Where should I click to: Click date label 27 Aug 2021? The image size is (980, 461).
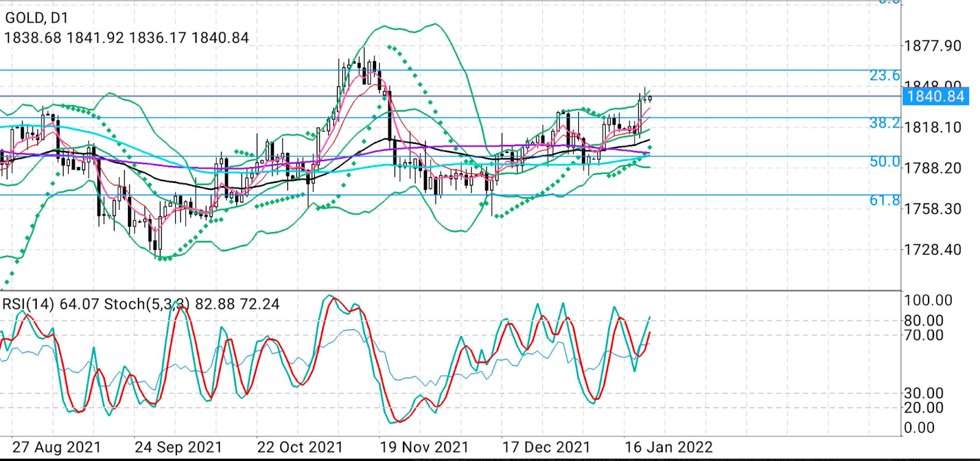point(56,448)
